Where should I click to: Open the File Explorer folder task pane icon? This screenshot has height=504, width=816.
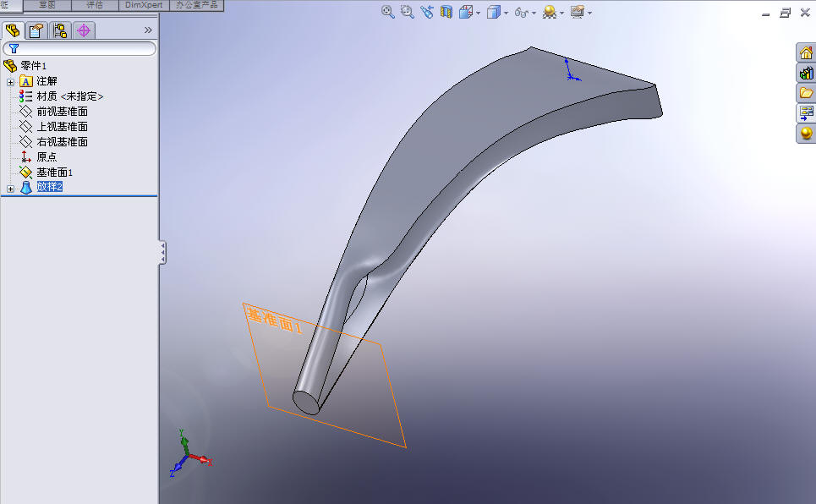806,93
